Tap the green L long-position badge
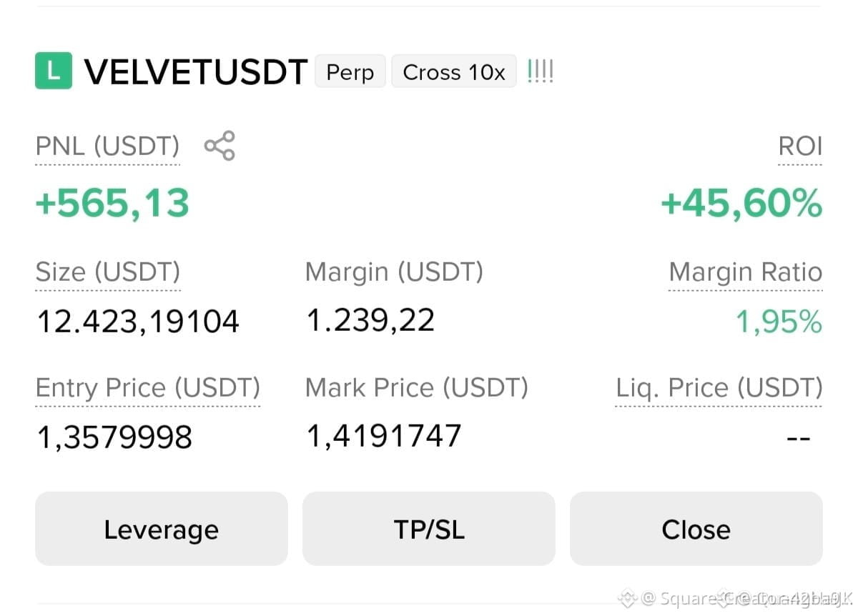The image size is (858, 616). pyautogui.click(x=54, y=71)
